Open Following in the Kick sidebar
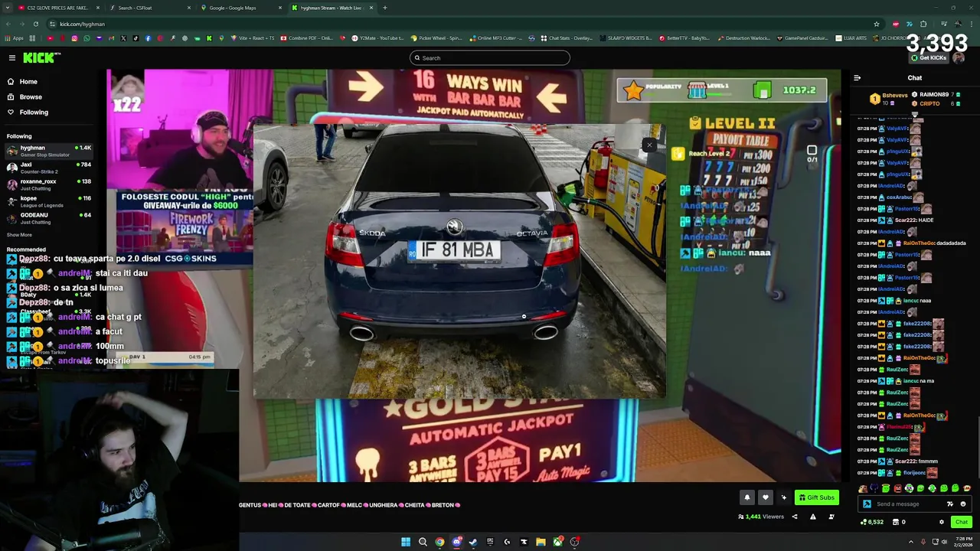Image resolution: width=980 pixels, height=551 pixels. (x=34, y=112)
